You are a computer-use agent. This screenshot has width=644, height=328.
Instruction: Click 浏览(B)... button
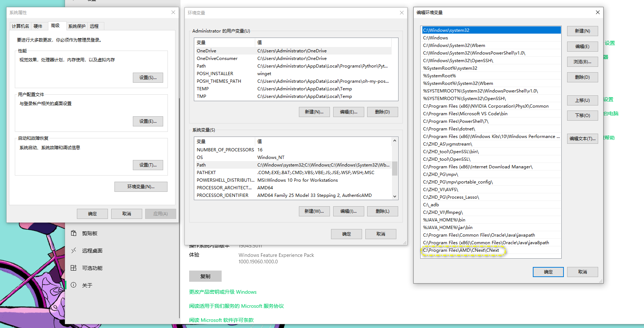pyautogui.click(x=583, y=62)
